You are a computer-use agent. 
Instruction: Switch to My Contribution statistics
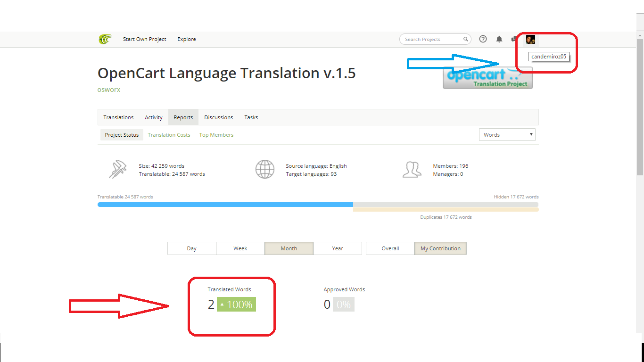[x=440, y=248]
